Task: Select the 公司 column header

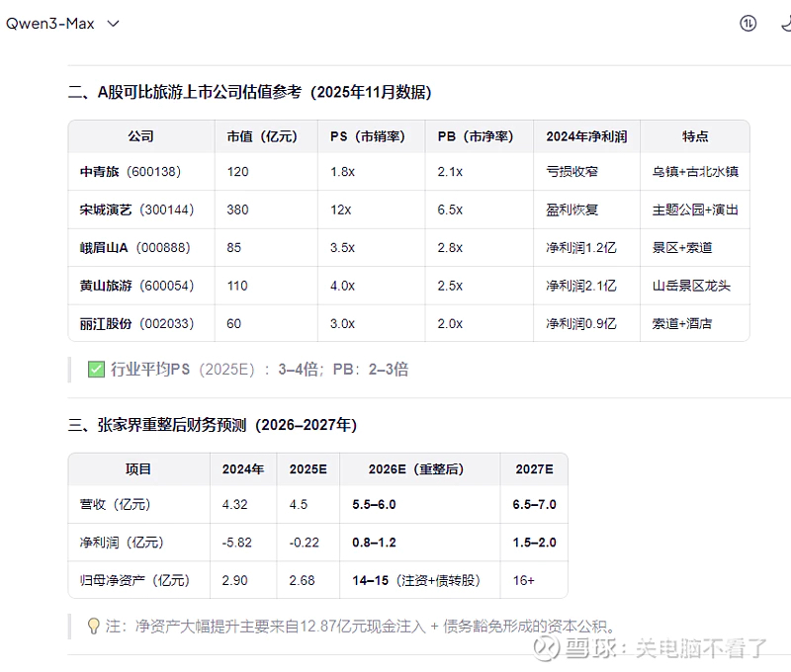Action: (140, 136)
